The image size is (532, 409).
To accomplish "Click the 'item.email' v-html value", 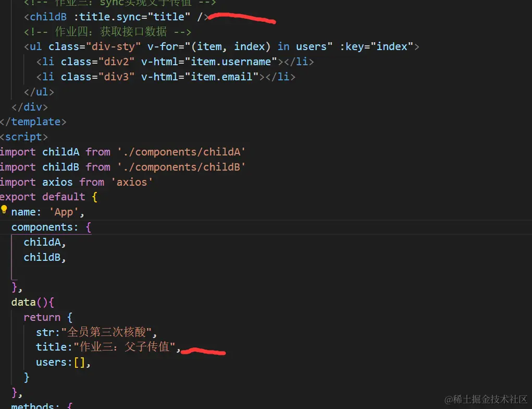I will (222, 77).
